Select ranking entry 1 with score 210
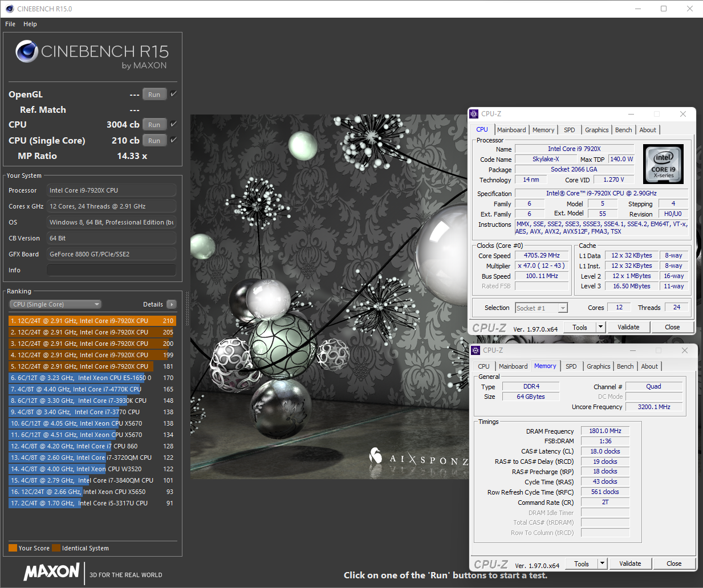The width and height of the screenshot is (703, 588). coord(92,321)
